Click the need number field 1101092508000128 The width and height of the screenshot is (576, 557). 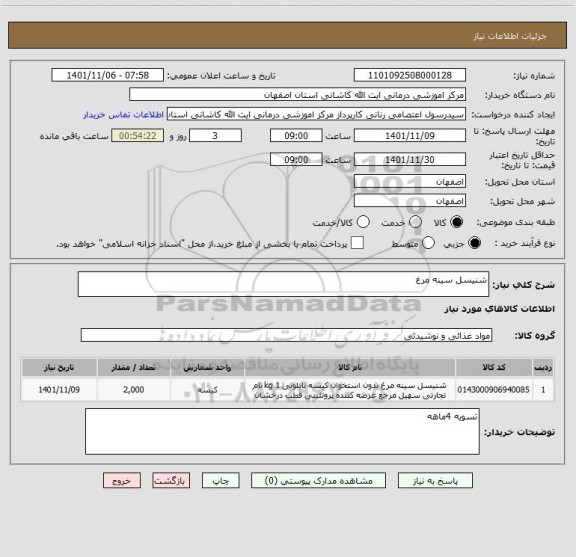410,75
